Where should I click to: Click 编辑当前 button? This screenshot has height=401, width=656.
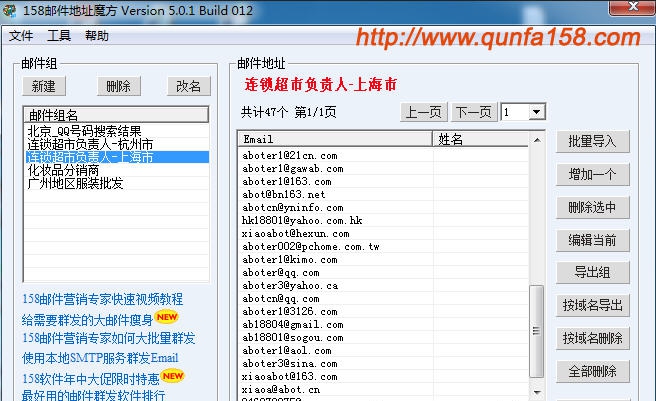pyautogui.click(x=592, y=240)
